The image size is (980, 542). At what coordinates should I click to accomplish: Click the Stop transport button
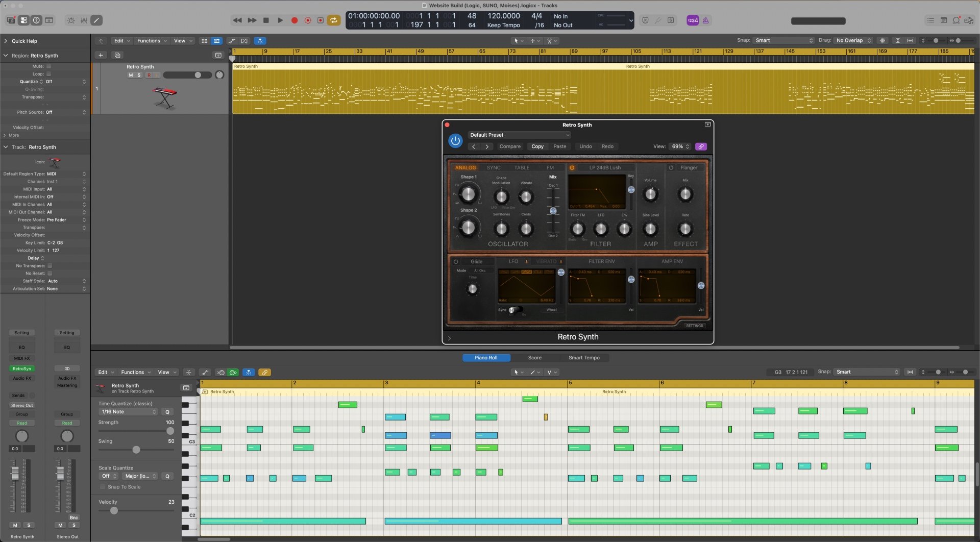tap(266, 20)
